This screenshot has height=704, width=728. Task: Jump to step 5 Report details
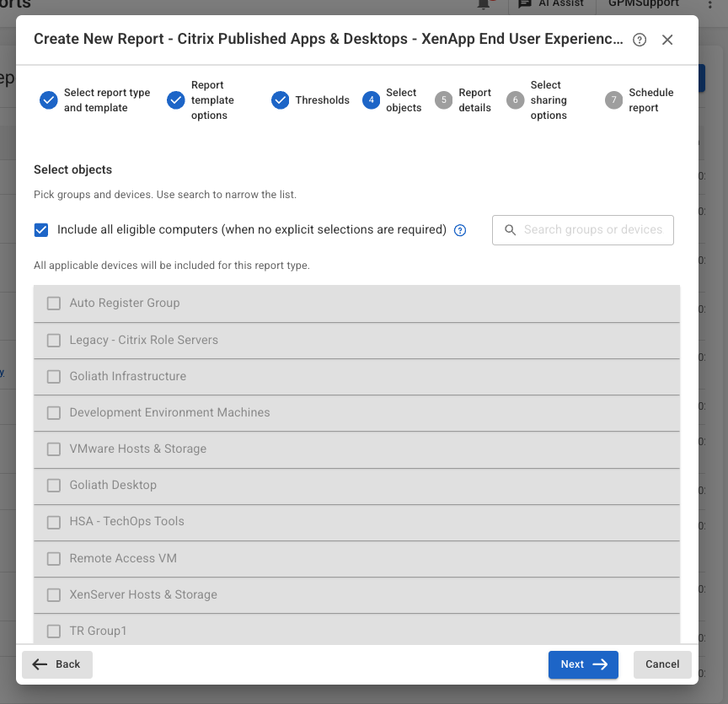point(463,99)
